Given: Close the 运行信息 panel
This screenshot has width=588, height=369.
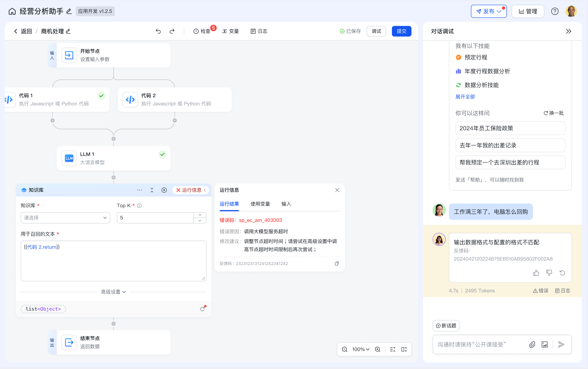Looking at the screenshot, I should click(x=337, y=190).
